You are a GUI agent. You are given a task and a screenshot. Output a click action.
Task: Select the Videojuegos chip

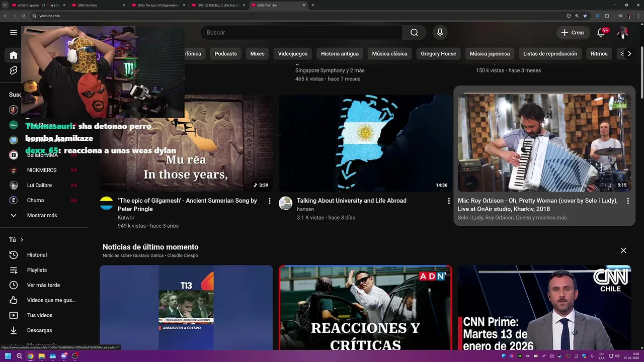point(292,54)
